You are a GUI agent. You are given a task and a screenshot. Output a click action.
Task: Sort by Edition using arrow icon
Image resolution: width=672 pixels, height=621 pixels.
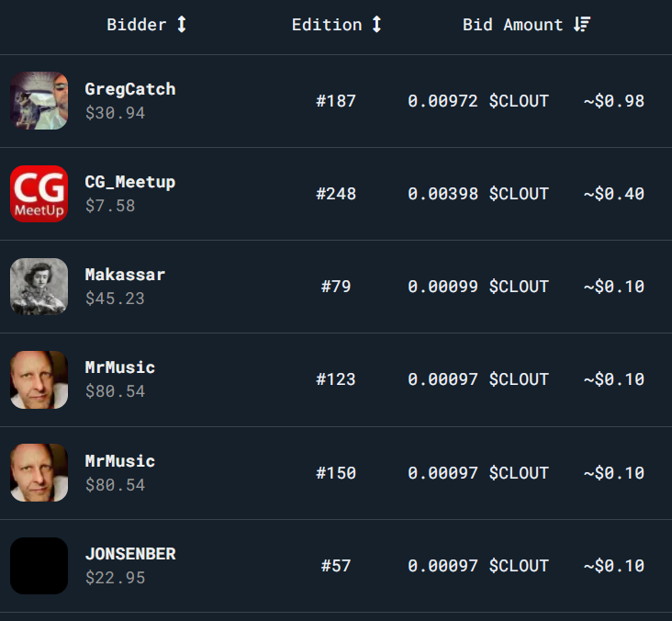[376, 24]
